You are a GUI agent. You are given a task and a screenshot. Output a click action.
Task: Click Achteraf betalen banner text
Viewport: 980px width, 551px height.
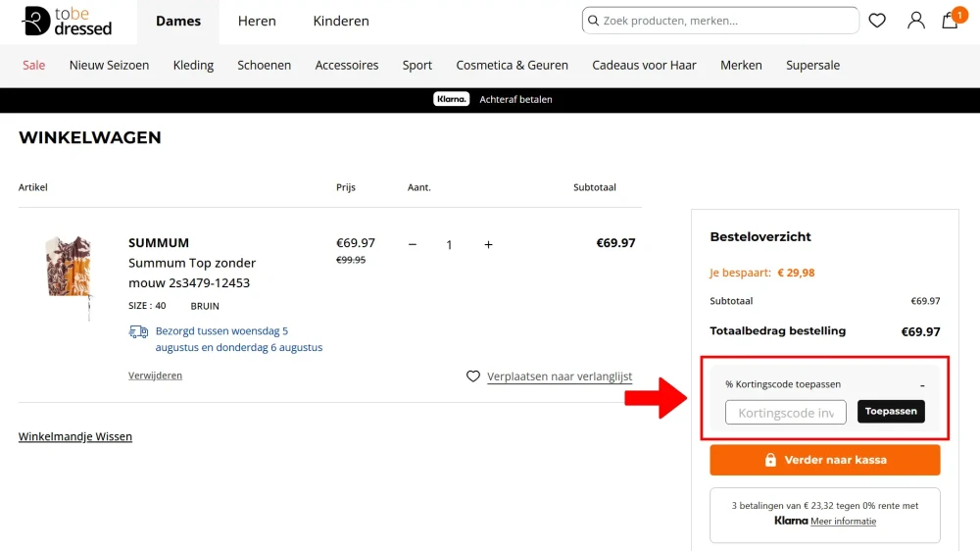[x=515, y=99]
